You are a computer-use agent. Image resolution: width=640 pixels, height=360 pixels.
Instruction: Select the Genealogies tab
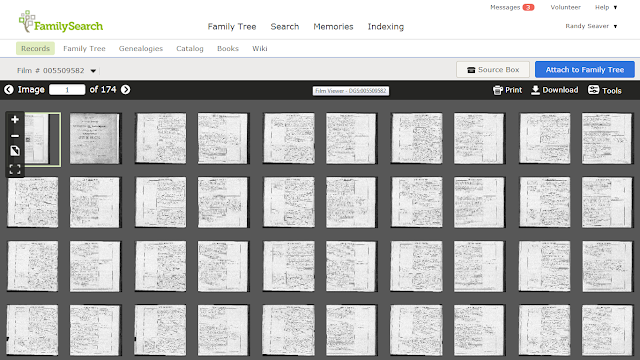tap(141, 49)
